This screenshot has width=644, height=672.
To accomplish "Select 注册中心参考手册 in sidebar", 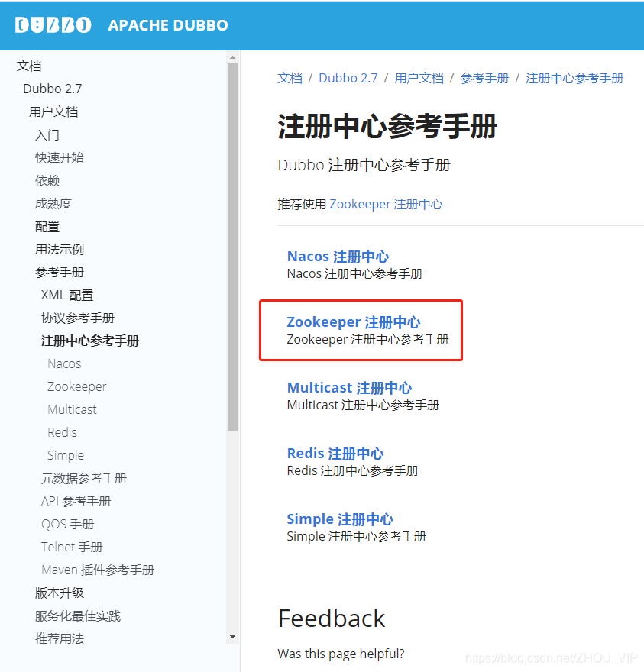I will (x=90, y=341).
